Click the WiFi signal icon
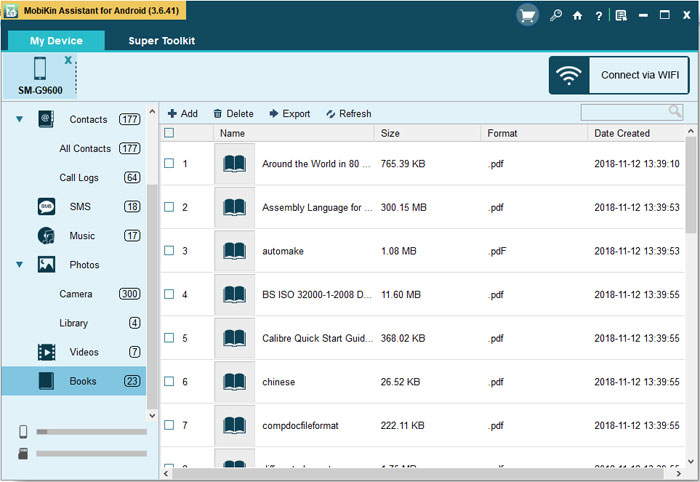Image resolution: width=700 pixels, height=482 pixels. (x=568, y=75)
